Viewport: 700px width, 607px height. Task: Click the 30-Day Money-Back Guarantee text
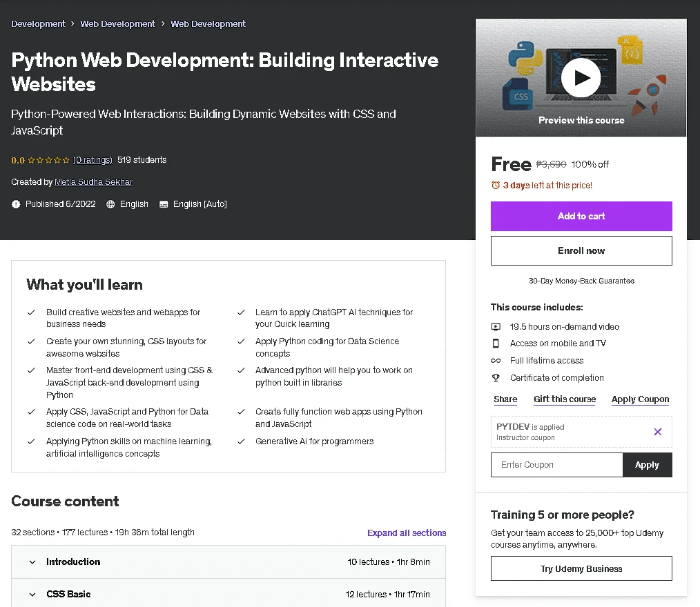point(581,281)
